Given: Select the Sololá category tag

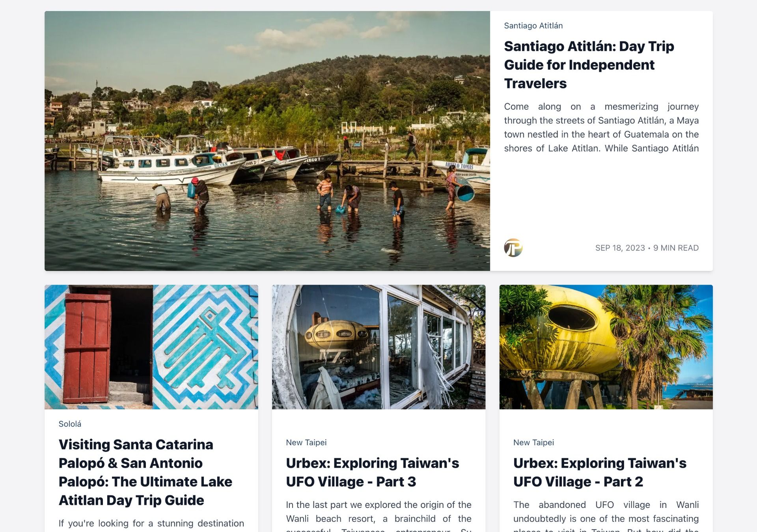Looking at the screenshot, I should [70, 424].
